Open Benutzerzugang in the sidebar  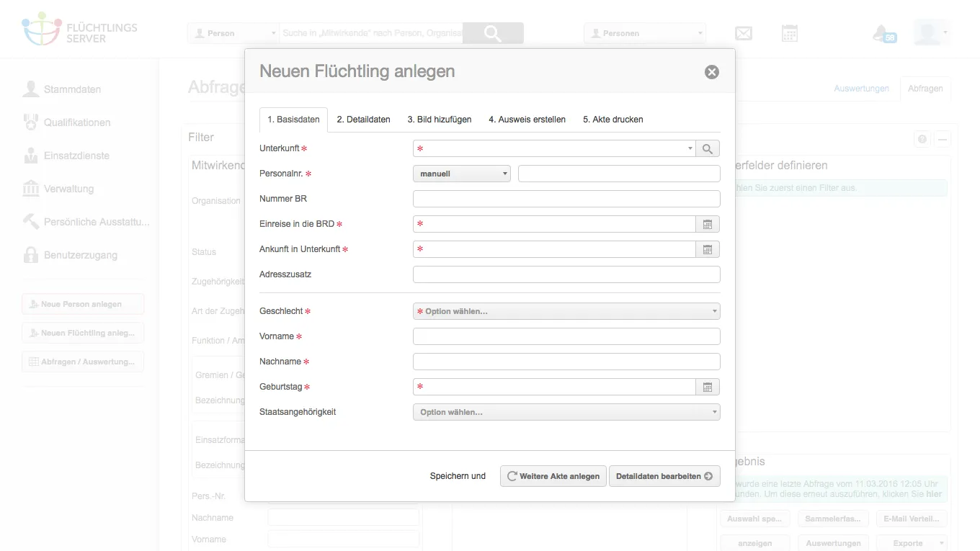coord(70,255)
